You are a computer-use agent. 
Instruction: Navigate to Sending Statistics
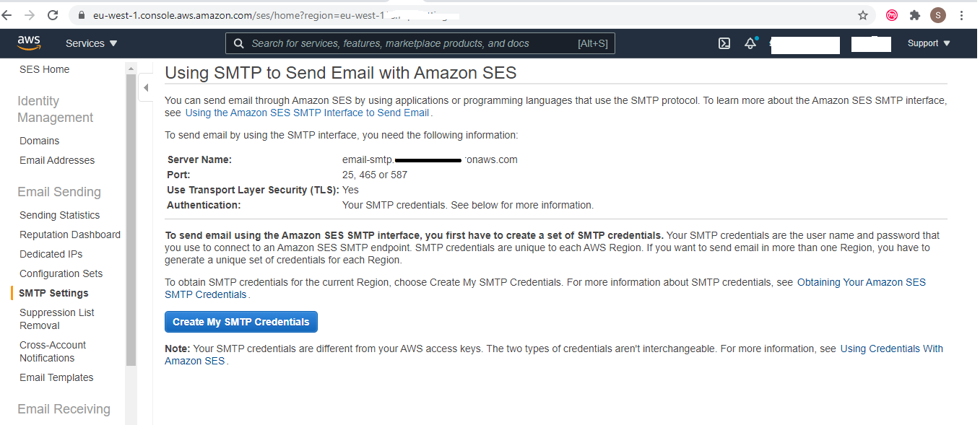coord(59,214)
